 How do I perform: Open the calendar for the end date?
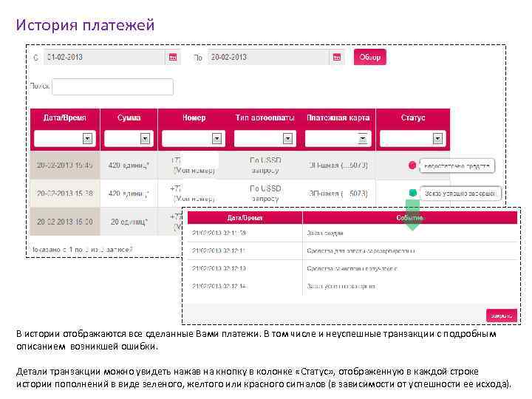[337, 58]
